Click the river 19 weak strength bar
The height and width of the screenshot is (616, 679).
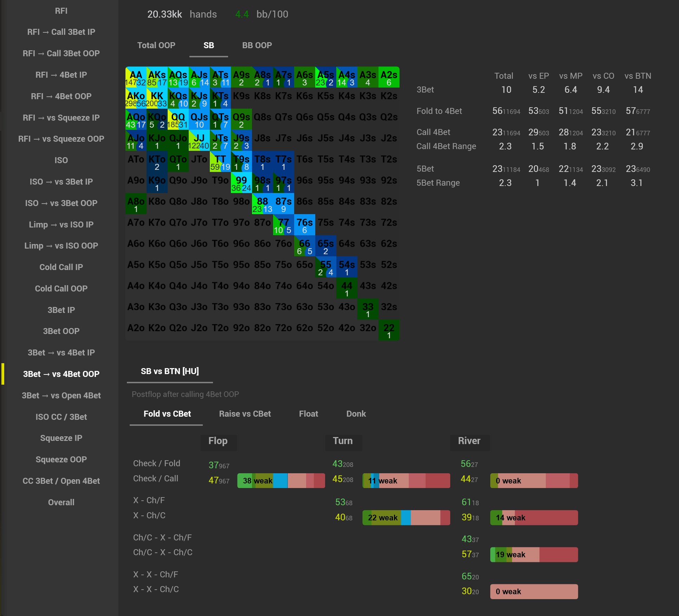click(534, 554)
